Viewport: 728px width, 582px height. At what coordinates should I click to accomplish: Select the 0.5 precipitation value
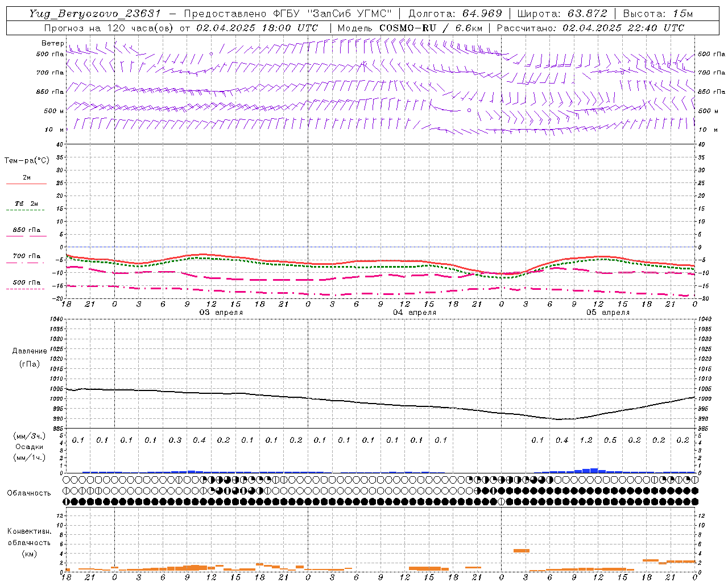[x=610, y=440]
